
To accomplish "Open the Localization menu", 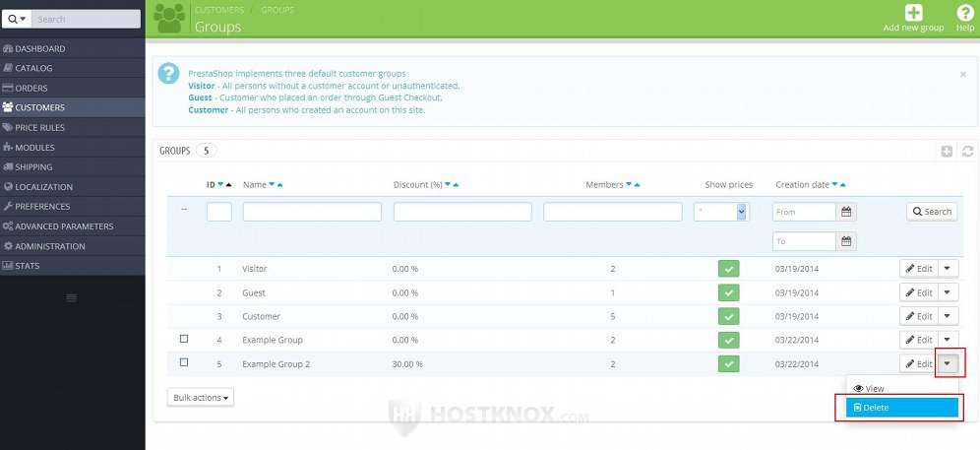I will pos(73,187).
